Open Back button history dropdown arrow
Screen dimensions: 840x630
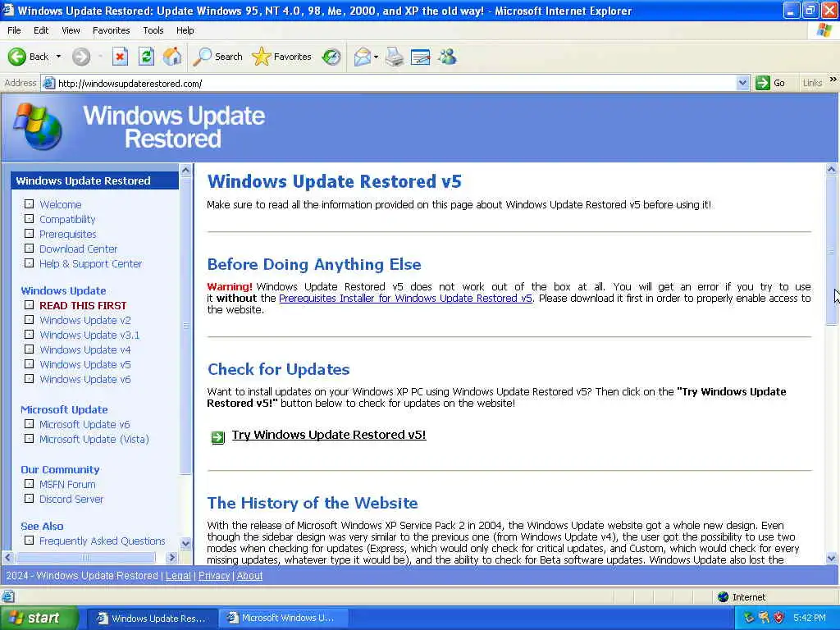(58, 57)
